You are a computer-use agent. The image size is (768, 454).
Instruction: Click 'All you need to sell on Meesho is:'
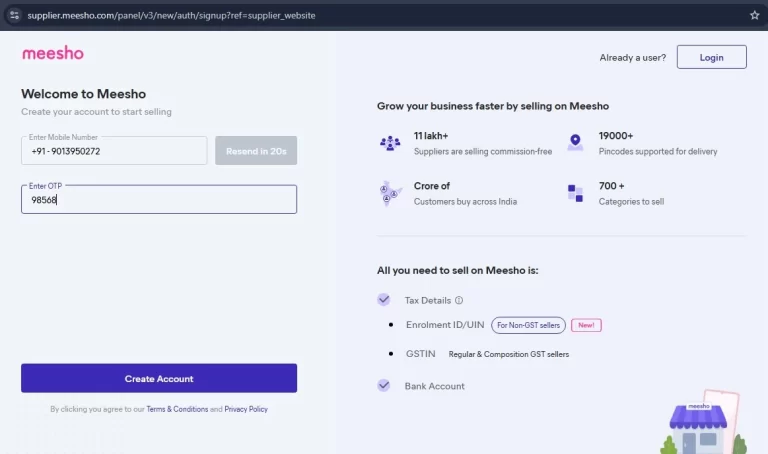tap(457, 270)
